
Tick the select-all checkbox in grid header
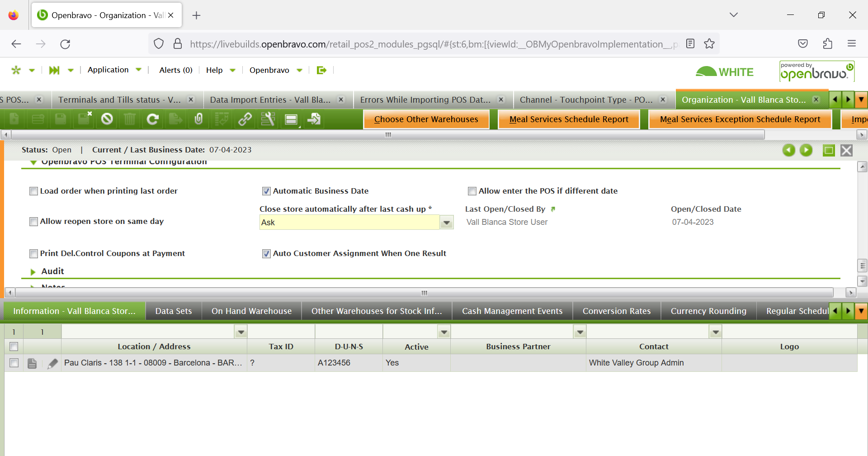[x=14, y=347]
